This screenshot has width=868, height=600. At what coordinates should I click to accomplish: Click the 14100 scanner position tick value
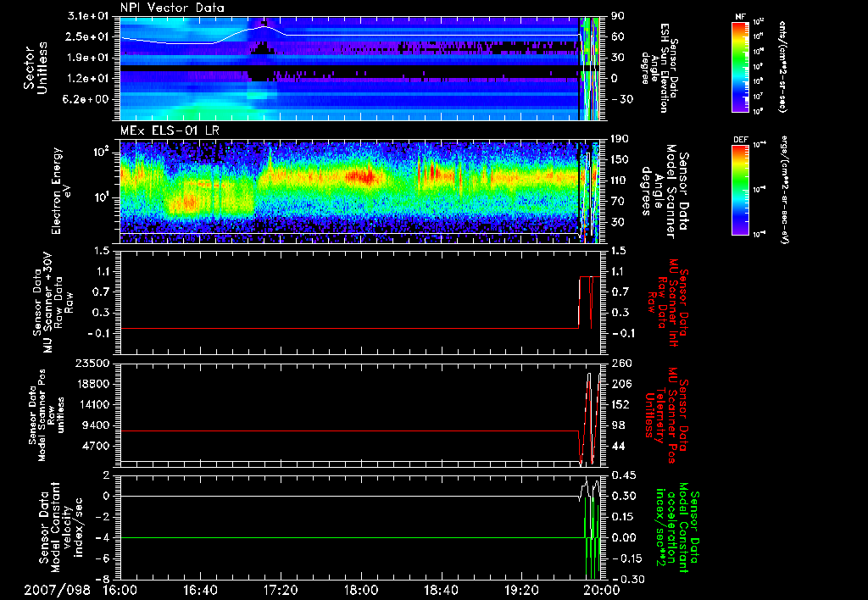[x=92, y=405]
